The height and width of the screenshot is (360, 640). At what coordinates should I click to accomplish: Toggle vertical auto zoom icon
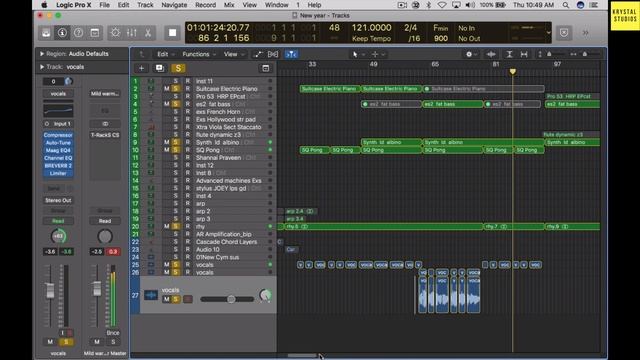click(509, 54)
